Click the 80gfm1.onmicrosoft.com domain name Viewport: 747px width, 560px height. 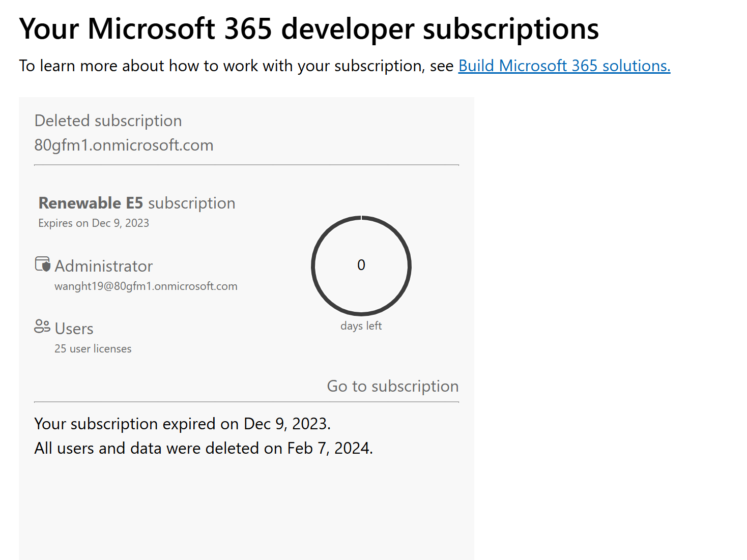pos(124,145)
